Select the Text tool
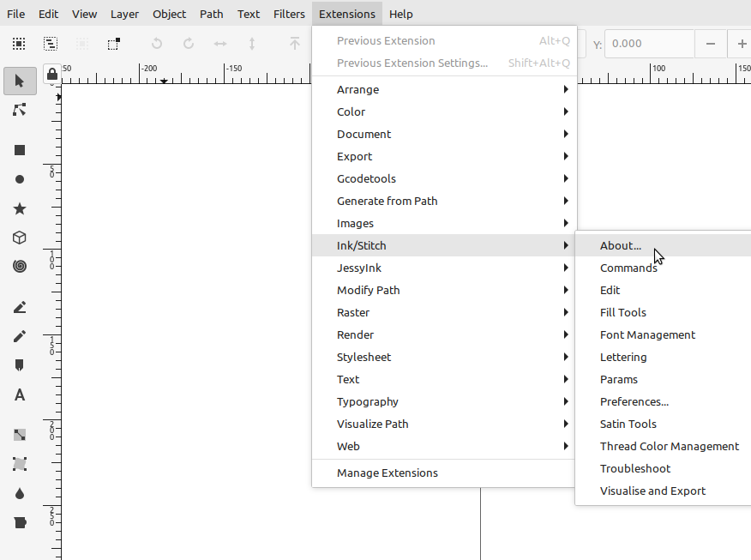The height and width of the screenshot is (560, 751). click(x=19, y=395)
